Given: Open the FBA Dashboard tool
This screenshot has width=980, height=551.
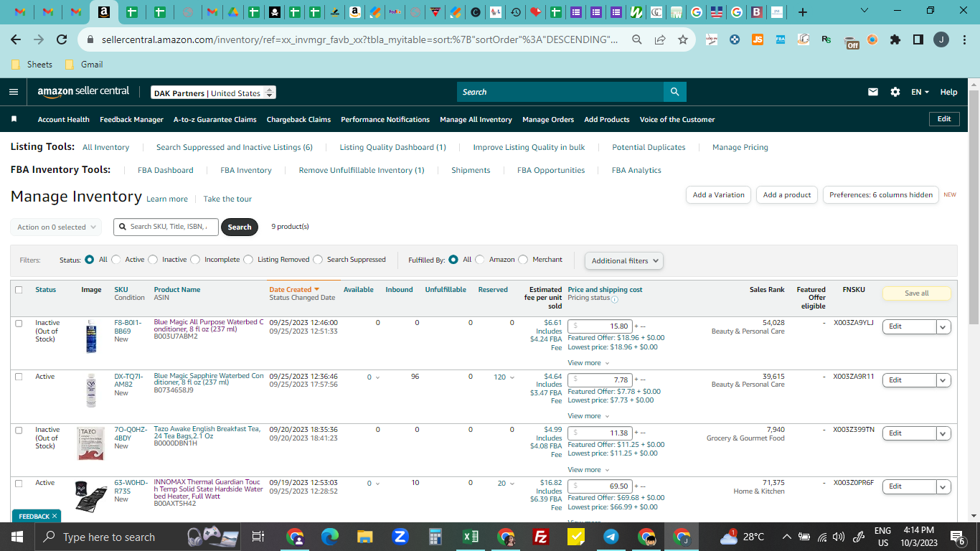Looking at the screenshot, I should click(x=166, y=170).
